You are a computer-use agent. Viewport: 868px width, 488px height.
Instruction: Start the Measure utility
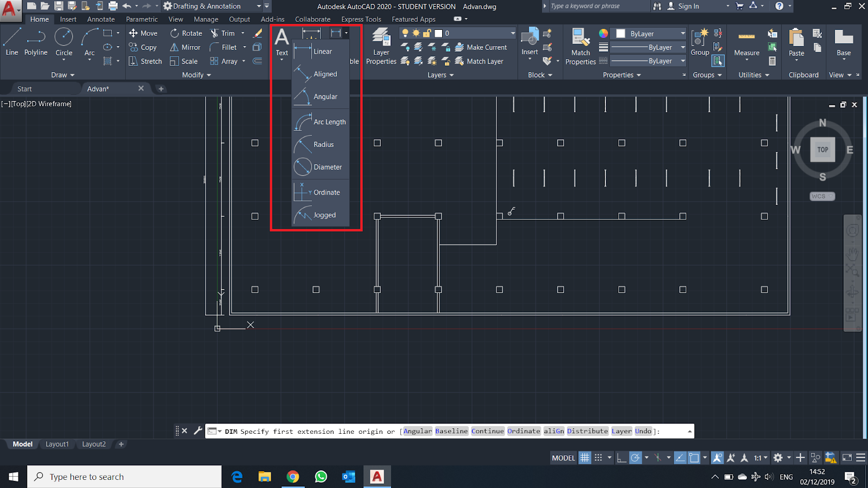(x=746, y=42)
